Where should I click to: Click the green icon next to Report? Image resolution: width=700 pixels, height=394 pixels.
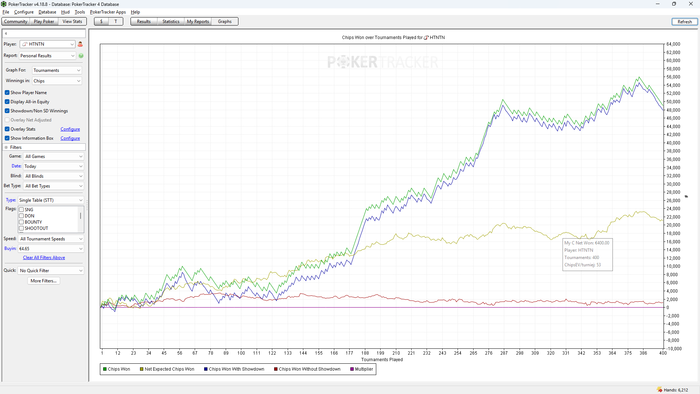pos(81,56)
